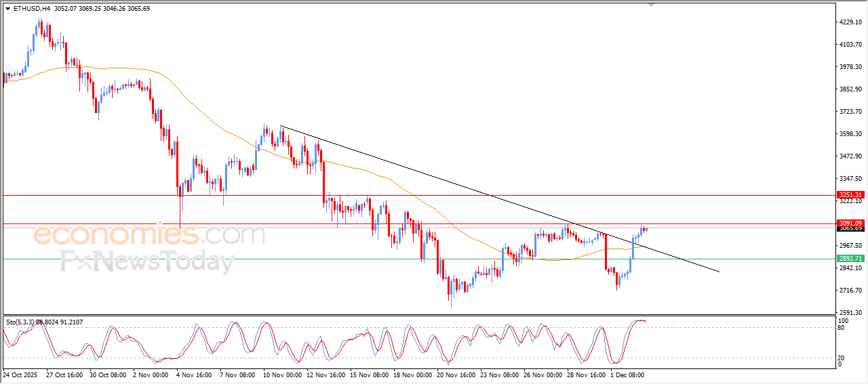Click the 1 Dec 08:00 time label
Screen dimensions: 868x384
626,374
